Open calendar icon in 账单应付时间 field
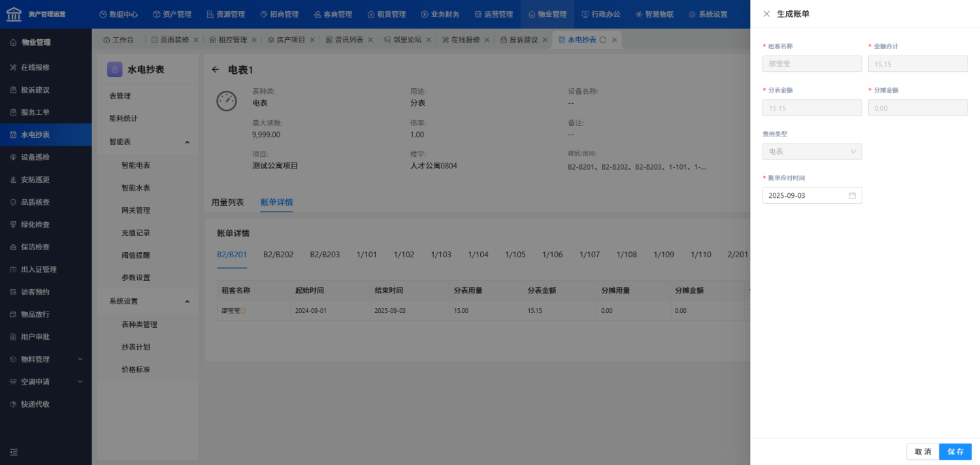The width and height of the screenshot is (980, 465). [852, 195]
